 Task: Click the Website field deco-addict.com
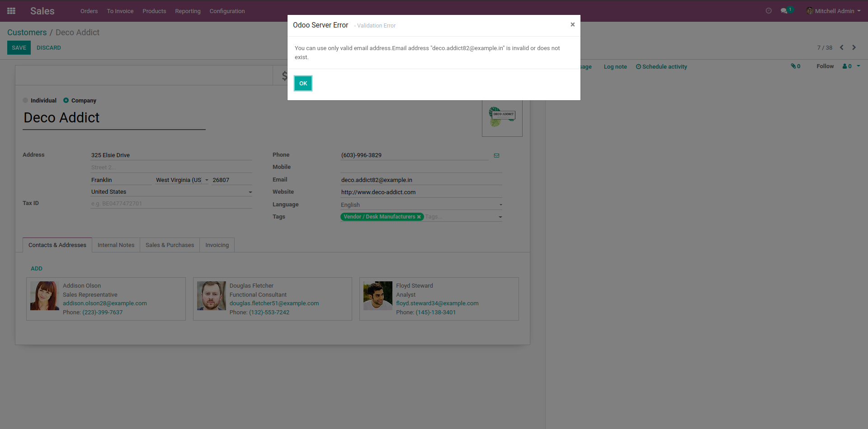(x=421, y=192)
